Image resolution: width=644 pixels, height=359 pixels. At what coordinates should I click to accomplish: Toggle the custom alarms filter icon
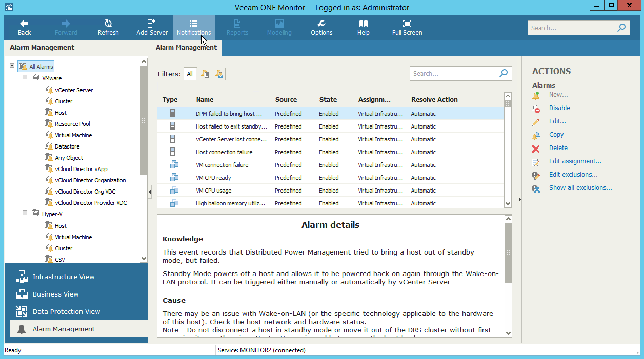coord(219,74)
